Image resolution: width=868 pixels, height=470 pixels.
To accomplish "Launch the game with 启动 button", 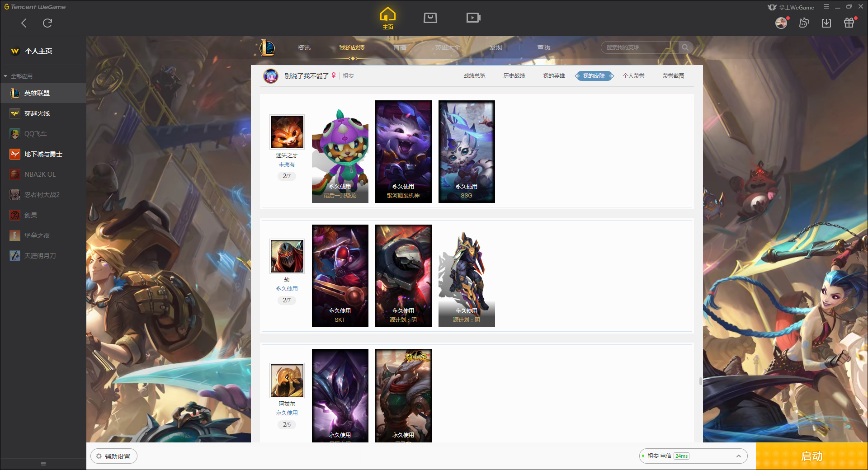I will [811, 456].
